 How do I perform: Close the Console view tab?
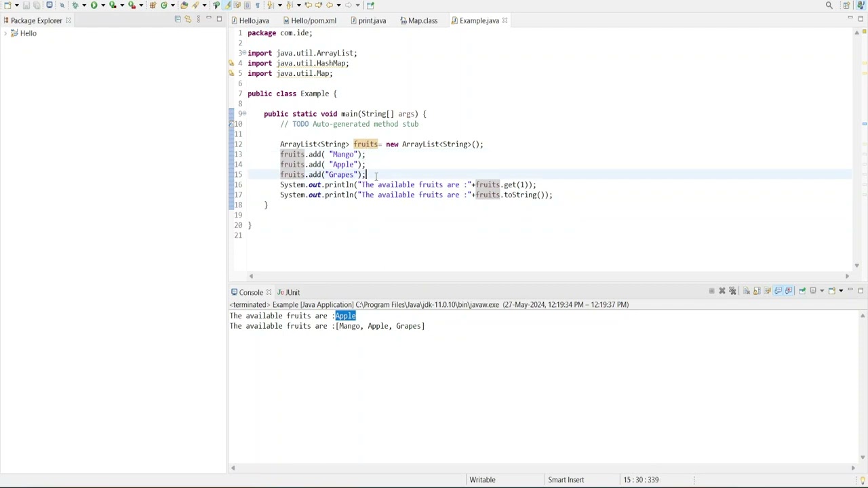point(269,292)
